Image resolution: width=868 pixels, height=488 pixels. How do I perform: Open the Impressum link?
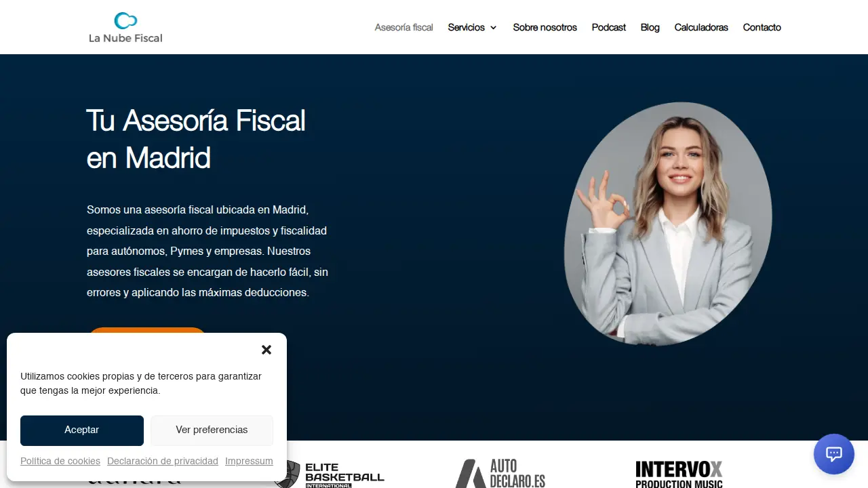249,461
